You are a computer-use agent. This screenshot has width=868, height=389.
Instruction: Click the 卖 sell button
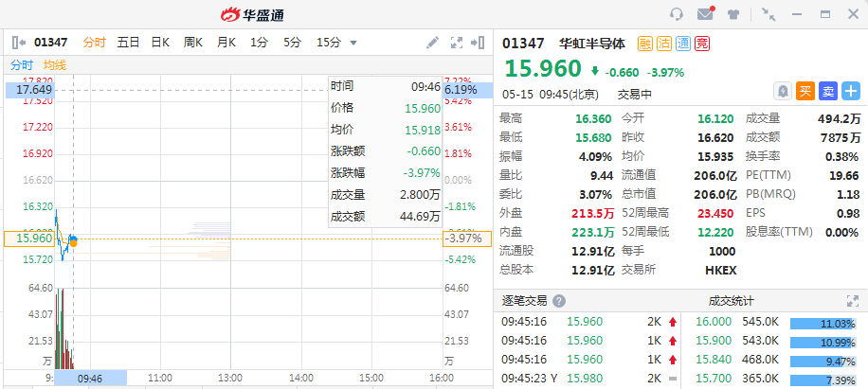click(x=828, y=91)
